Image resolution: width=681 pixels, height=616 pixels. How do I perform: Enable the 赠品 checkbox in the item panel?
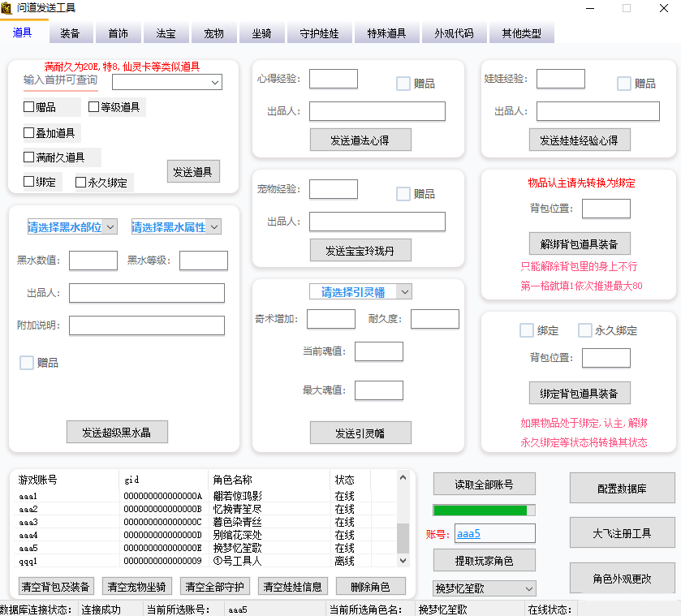coord(28,106)
